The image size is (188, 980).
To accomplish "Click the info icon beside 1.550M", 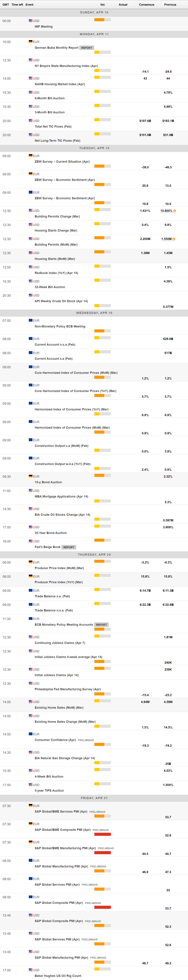I will [174, 239].
